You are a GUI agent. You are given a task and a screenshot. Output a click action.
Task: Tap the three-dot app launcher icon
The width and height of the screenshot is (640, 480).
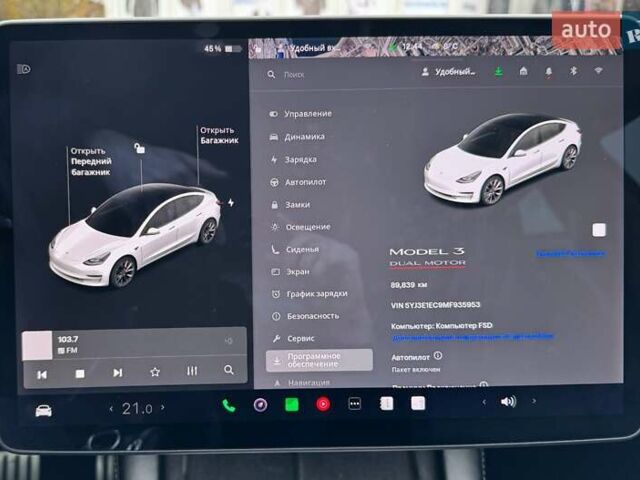[x=354, y=404]
